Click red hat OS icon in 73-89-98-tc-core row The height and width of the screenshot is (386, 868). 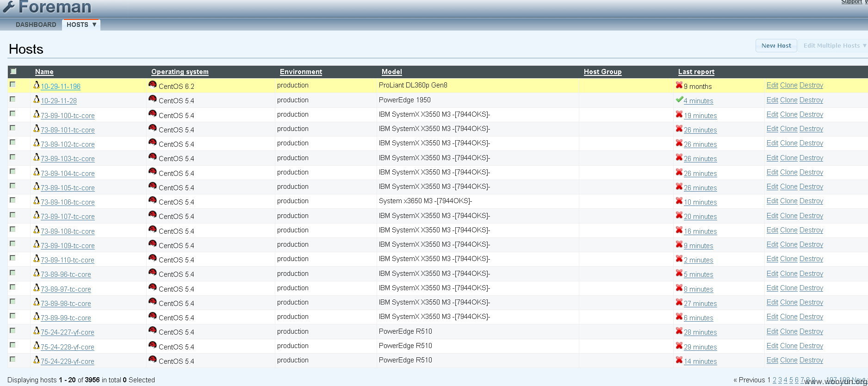152,302
